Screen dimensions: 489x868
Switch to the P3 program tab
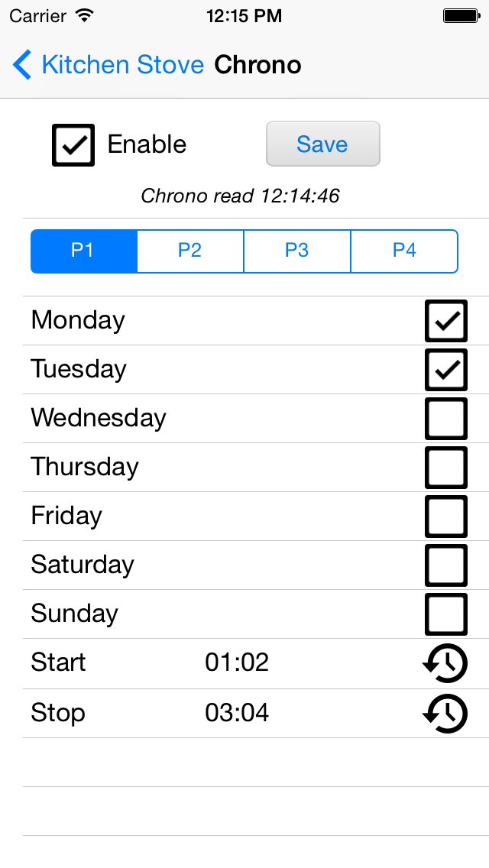pos(296,251)
